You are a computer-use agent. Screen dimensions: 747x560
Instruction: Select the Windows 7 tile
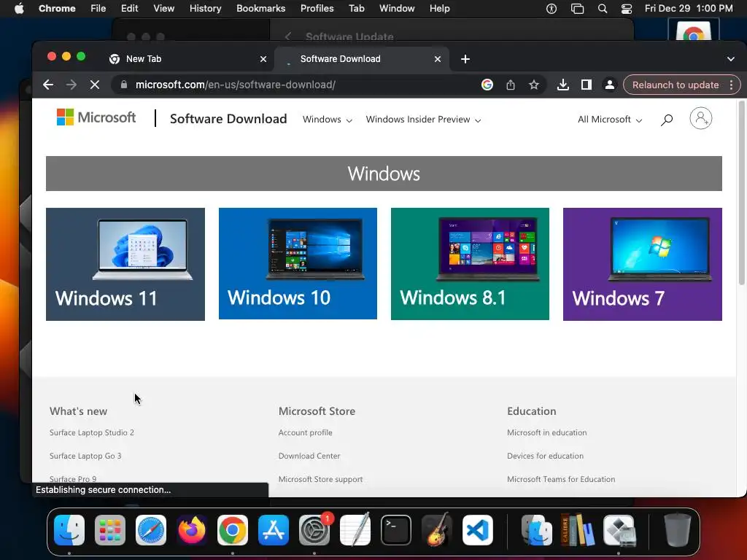coord(642,264)
